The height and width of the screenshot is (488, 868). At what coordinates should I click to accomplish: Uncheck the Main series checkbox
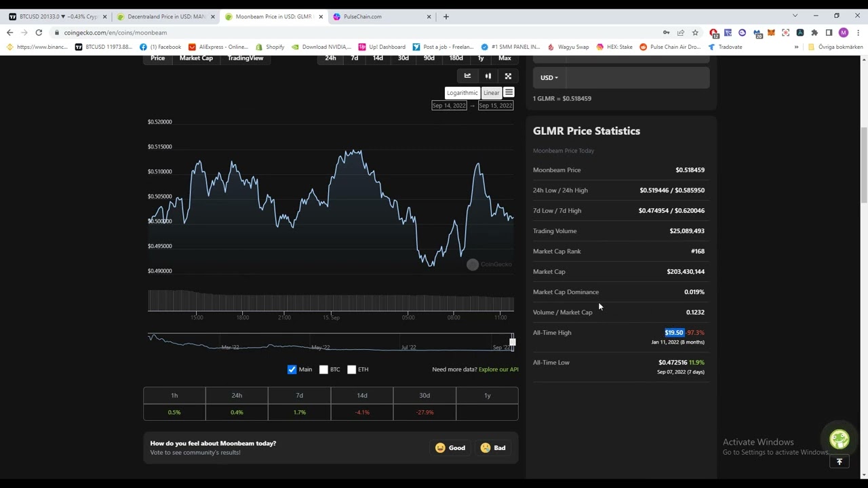[292, 369]
